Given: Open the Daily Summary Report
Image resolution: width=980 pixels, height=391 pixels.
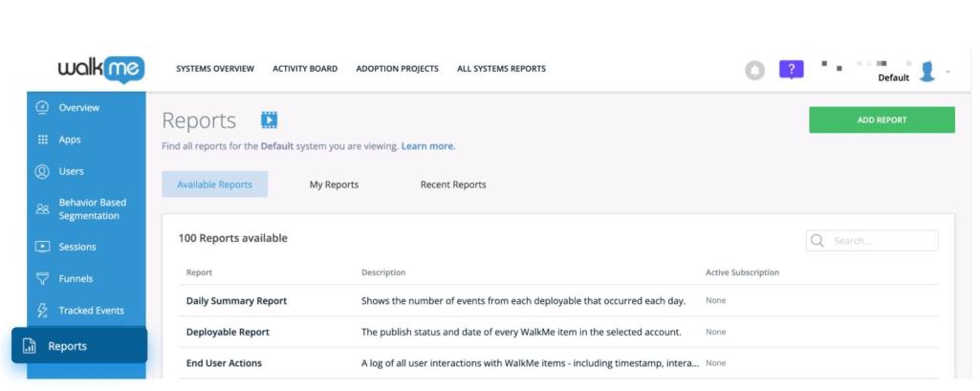Looking at the screenshot, I should [x=236, y=301].
